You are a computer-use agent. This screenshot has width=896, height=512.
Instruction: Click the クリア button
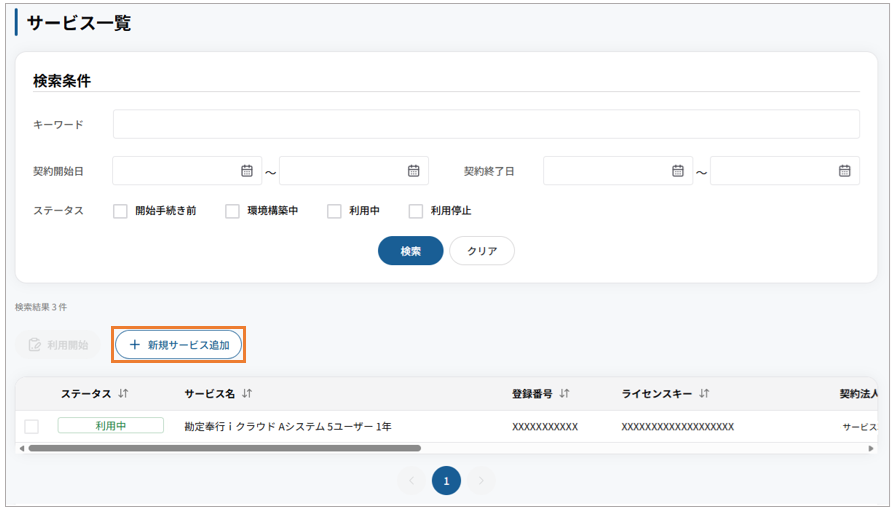(x=482, y=251)
